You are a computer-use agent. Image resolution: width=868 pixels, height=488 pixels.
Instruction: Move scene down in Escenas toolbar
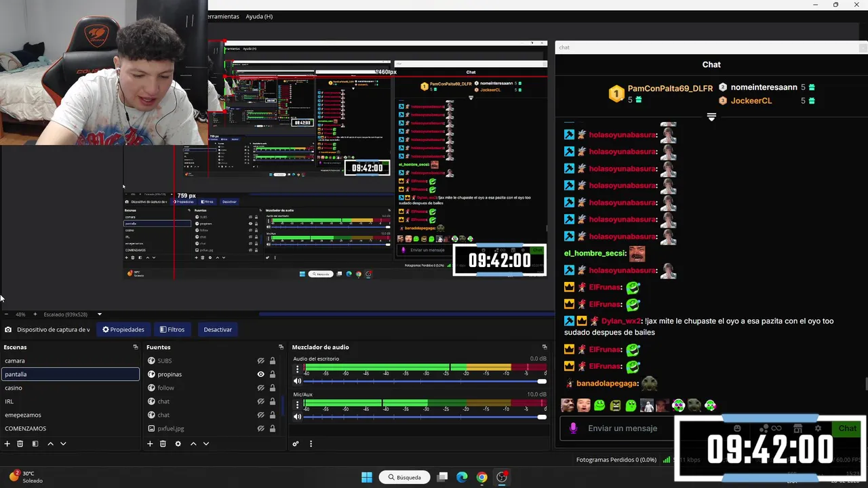coord(63,444)
